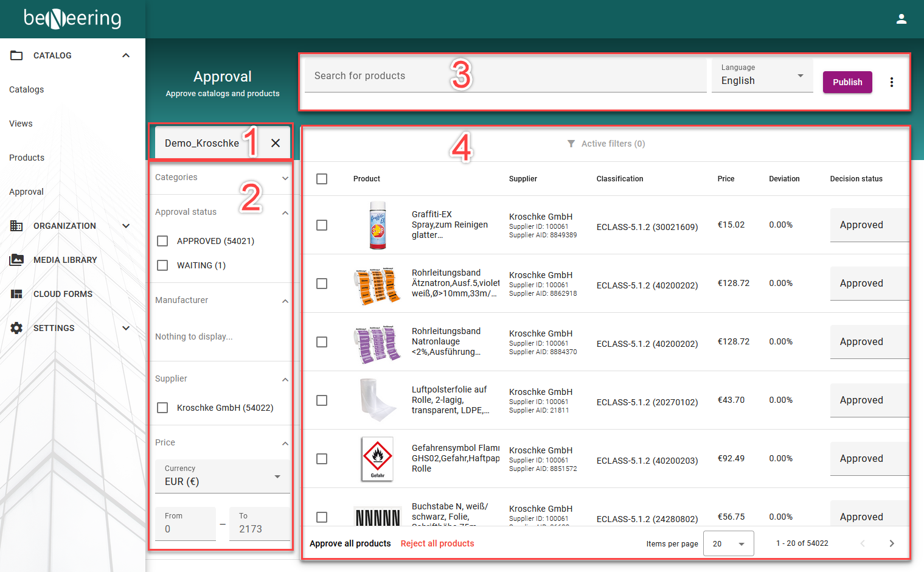Click the Active filters funnel icon
This screenshot has width=924, height=572.
[x=571, y=144]
